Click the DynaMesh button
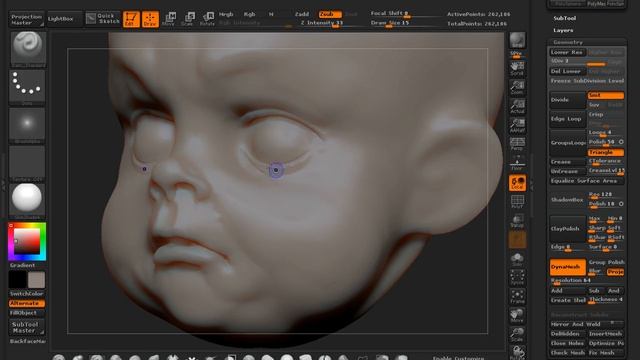 567,267
